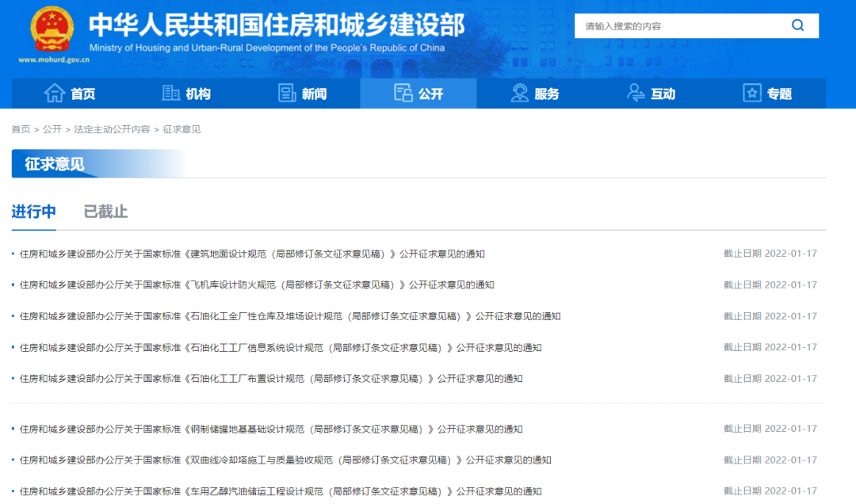Click the 机构 building icon
The image size is (856, 504).
[x=171, y=94]
